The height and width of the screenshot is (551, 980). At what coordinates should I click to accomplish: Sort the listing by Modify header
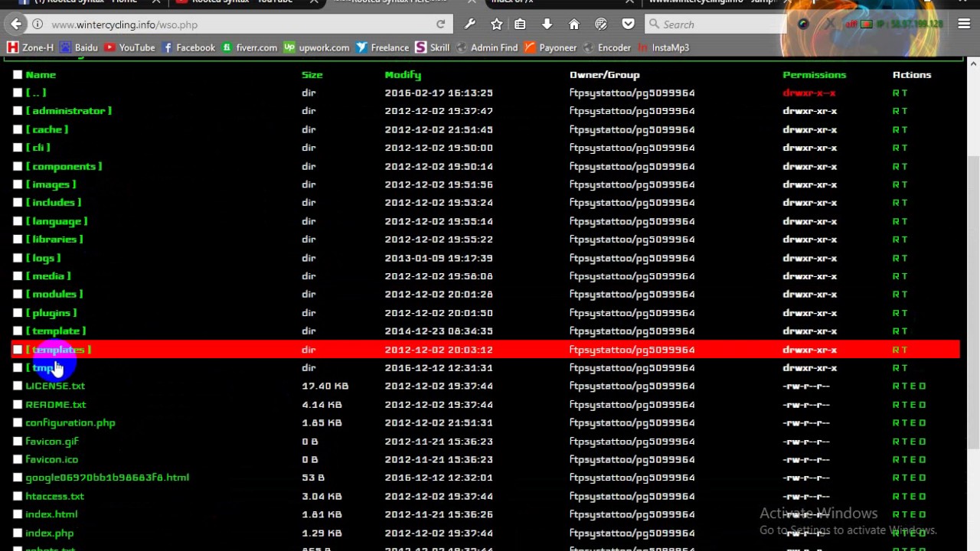pyautogui.click(x=403, y=75)
